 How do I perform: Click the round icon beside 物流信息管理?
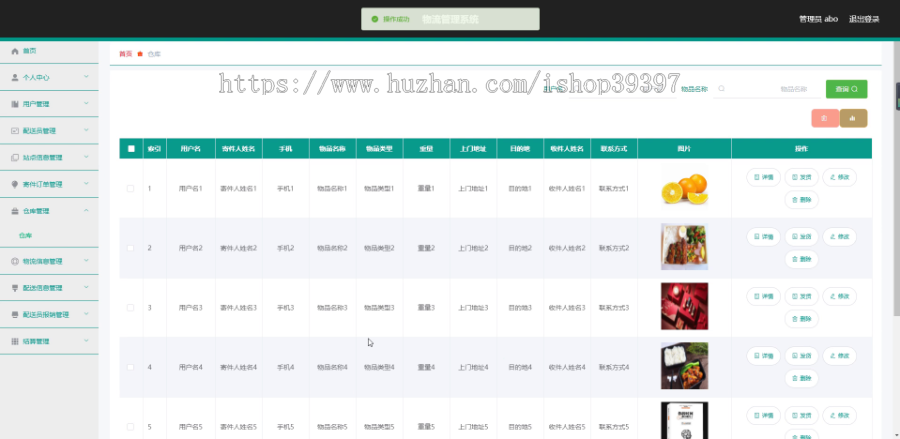pos(15,261)
